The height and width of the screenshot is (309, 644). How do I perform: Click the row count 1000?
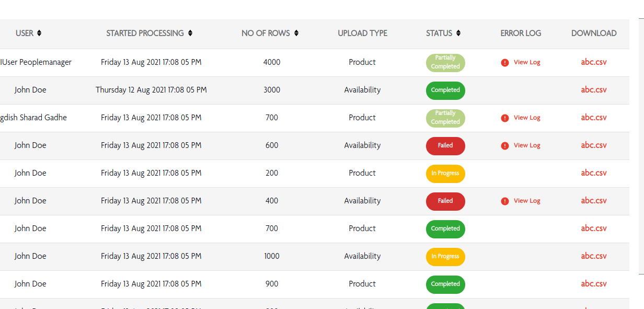tap(272, 256)
